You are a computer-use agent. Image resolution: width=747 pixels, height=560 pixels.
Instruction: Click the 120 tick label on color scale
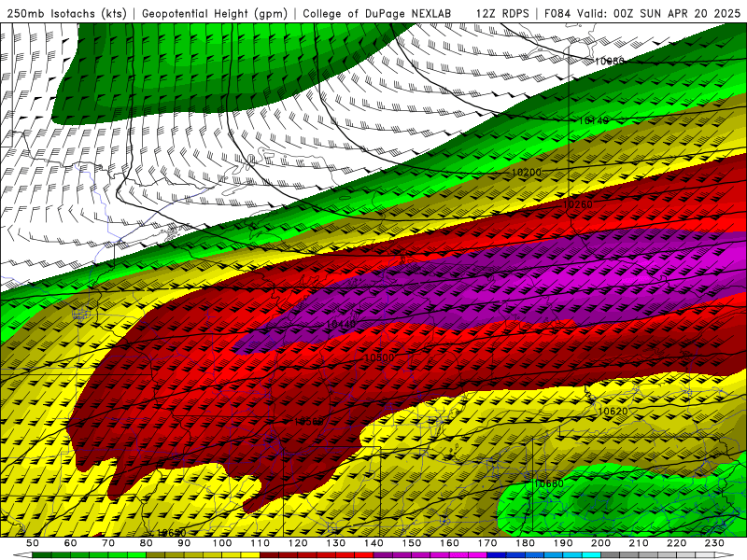pyautogui.click(x=298, y=543)
